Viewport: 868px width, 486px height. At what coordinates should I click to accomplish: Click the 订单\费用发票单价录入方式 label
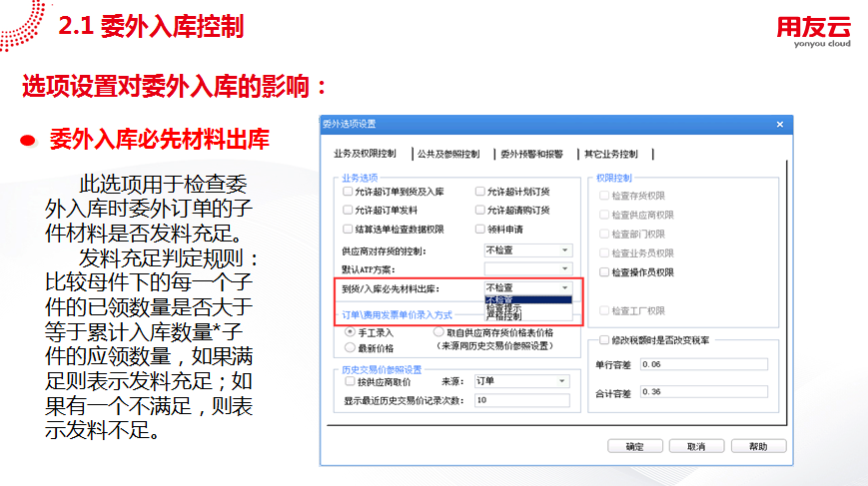click(397, 314)
